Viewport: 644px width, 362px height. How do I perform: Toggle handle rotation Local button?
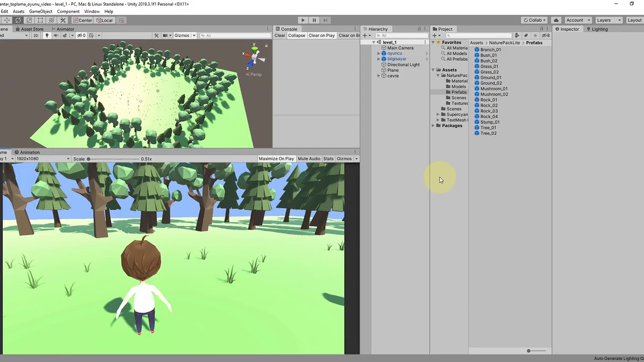(x=105, y=20)
